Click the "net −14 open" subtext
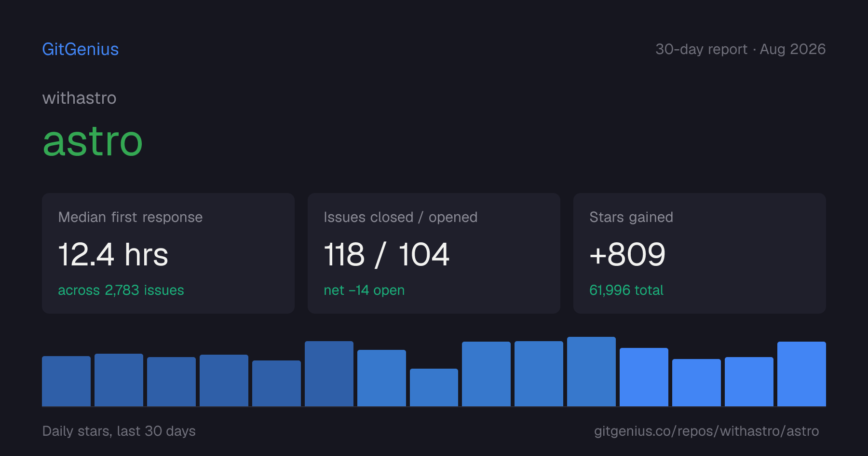The width and height of the screenshot is (868, 456). 364,290
